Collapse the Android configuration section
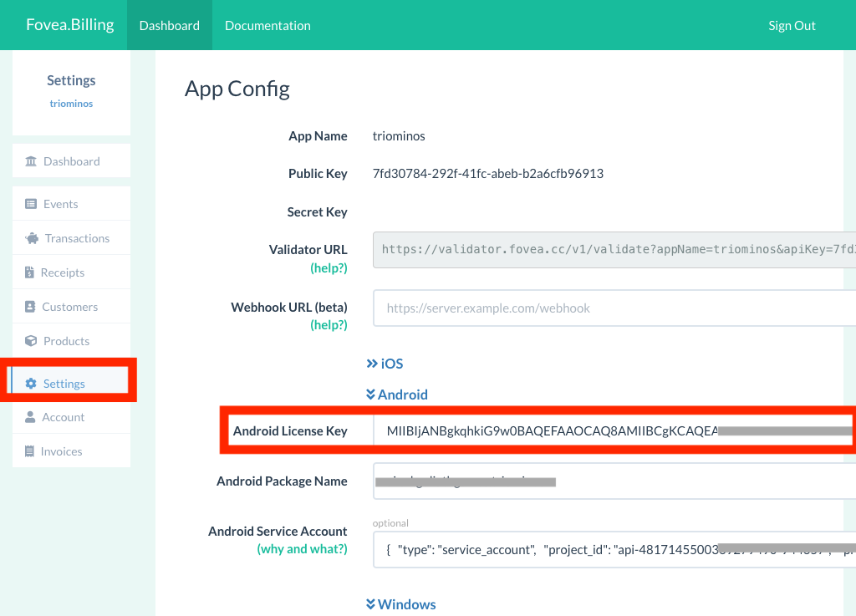856x616 pixels. (x=397, y=395)
